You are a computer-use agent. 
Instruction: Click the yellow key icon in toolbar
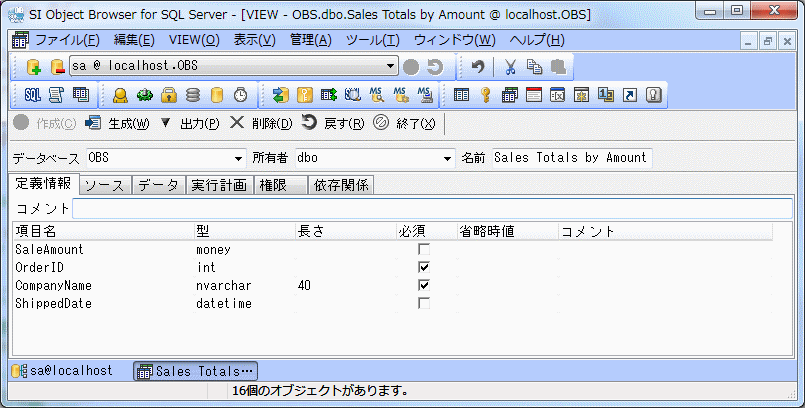point(485,95)
